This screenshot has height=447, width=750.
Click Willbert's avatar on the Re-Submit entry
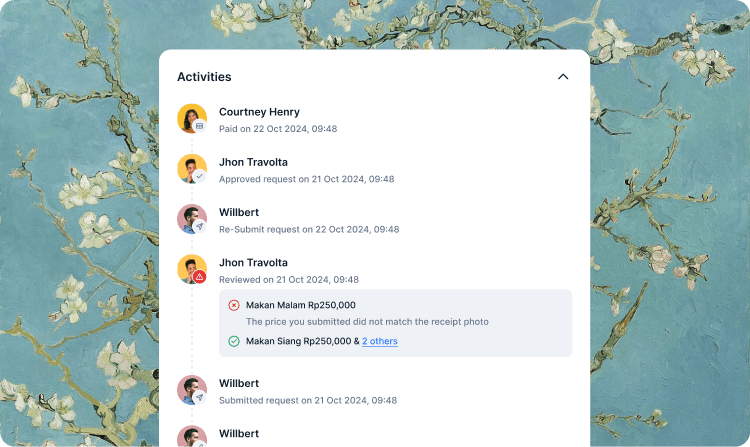[x=192, y=218]
